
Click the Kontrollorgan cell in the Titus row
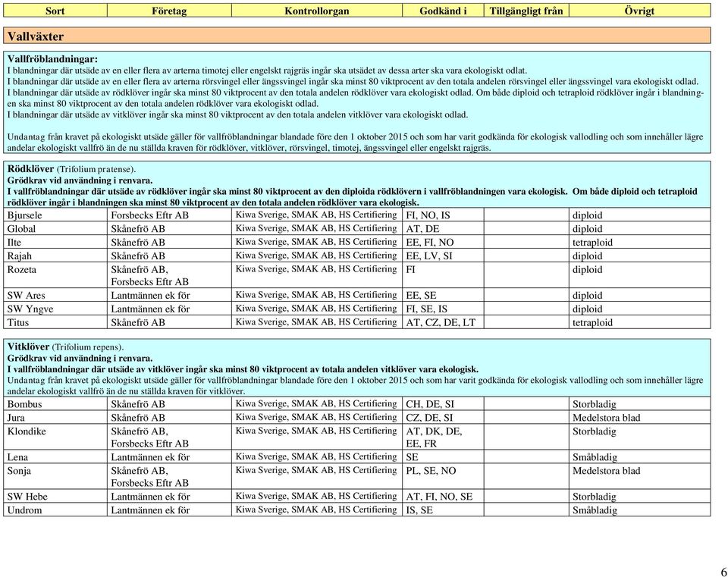coord(317,321)
